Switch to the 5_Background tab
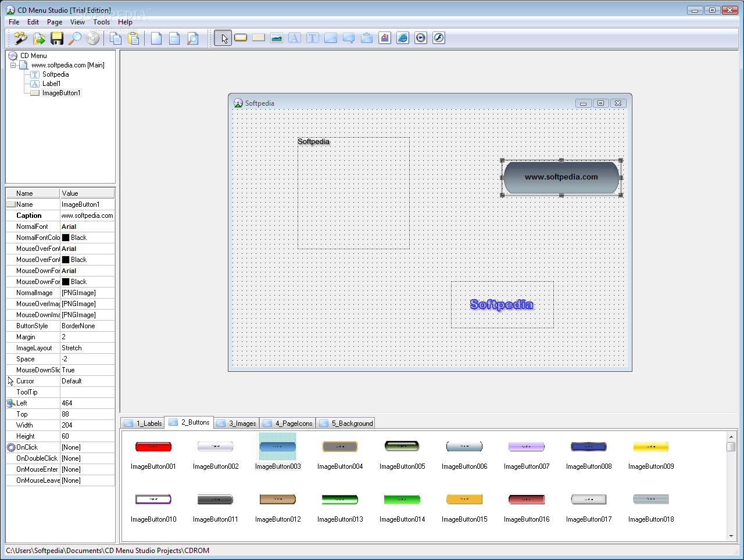Image resolution: width=744 pixels, height=560 pixels. coord(346,423)
